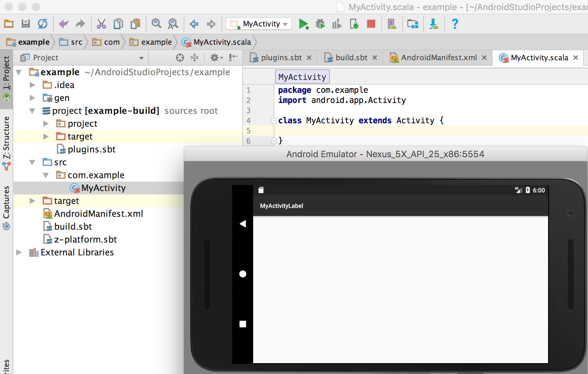Viewport: 588px width, 374px height.
Task: Sync the project files
Action: coord(42,24)
